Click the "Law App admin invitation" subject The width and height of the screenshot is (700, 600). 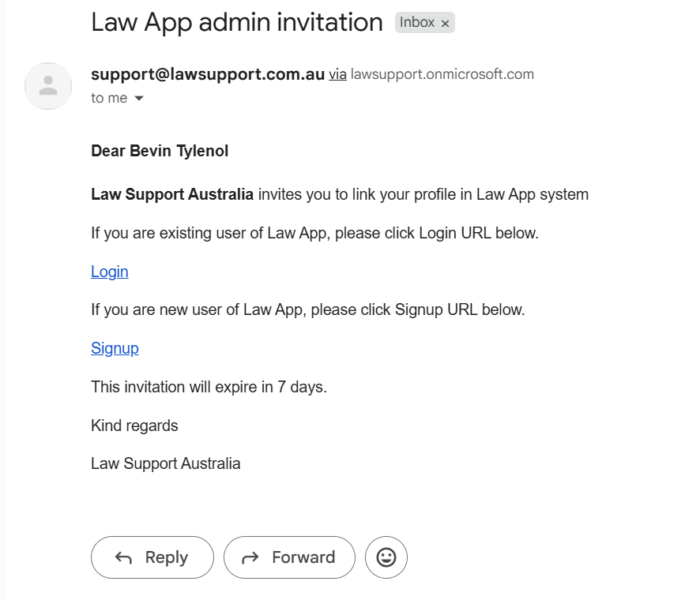tap(237, 22)
